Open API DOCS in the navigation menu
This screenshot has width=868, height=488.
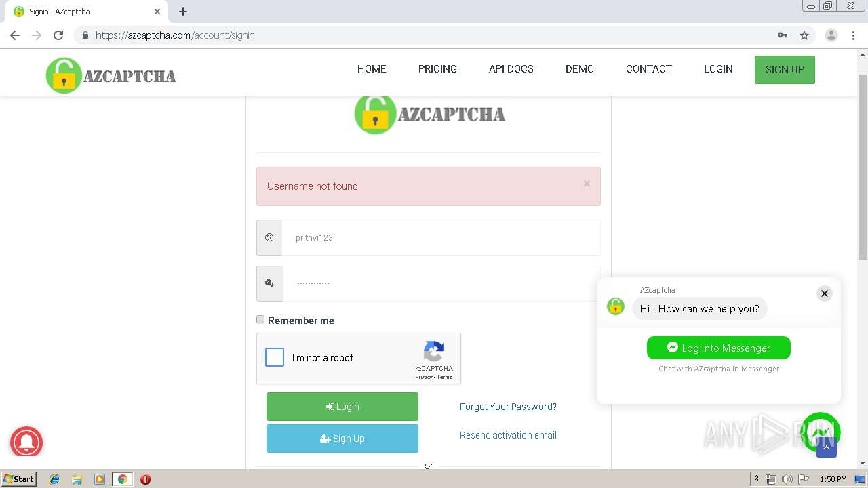(511, 69)
